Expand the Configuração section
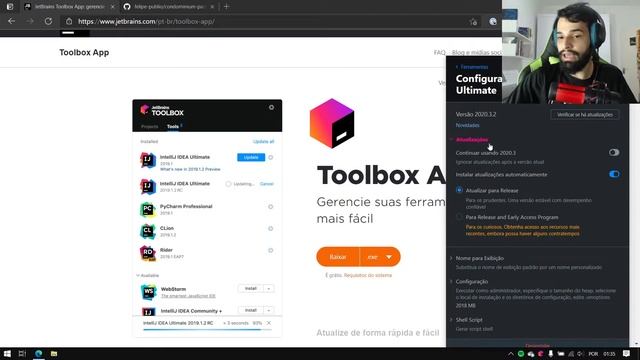640x360 pixels. (471, 282)
